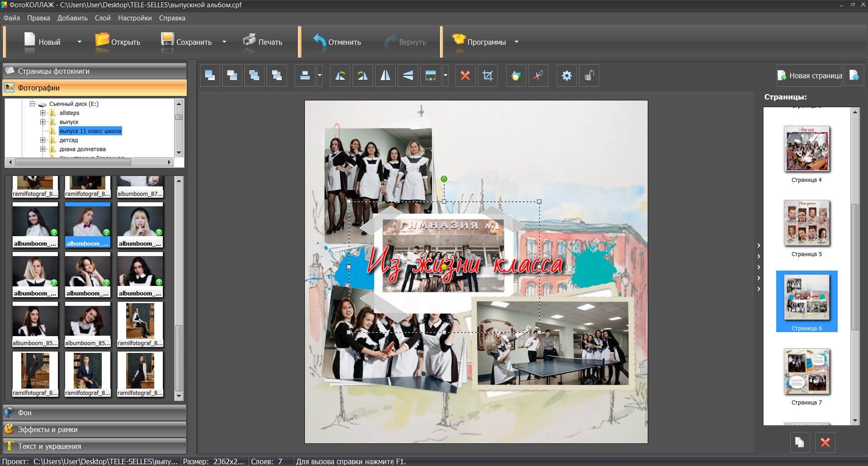Image resolution: width=868 pixels, height=466 pixels.
Task: Open the Слой menu
Action: (103, 18)
